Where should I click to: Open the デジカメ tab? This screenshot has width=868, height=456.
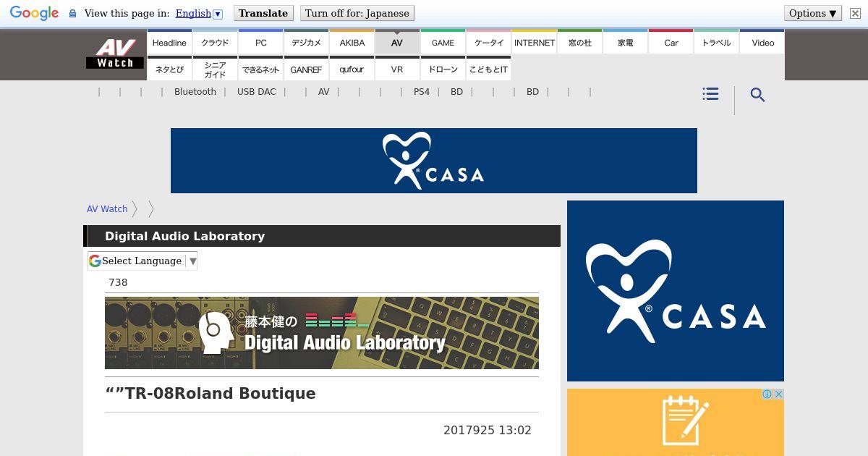(x=306, y=42)
